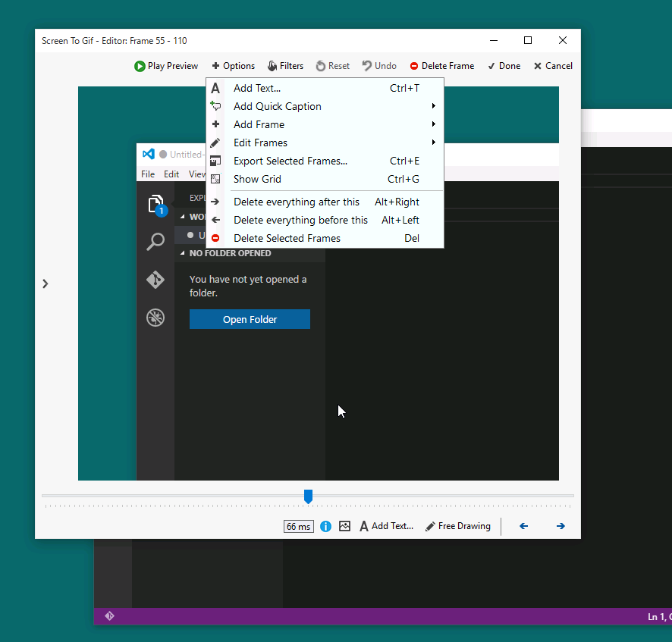Select Show Grid in the menu
Screen dimensions: 672x642
click(x=325, y=179)
